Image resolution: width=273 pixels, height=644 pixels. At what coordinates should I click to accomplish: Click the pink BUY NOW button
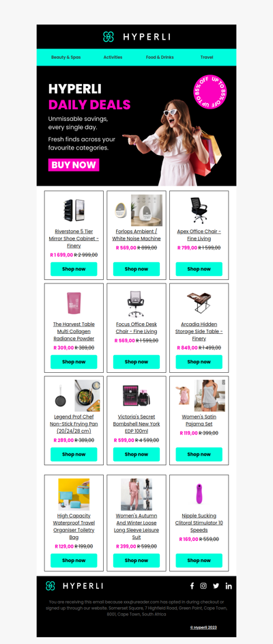point(74,165)
